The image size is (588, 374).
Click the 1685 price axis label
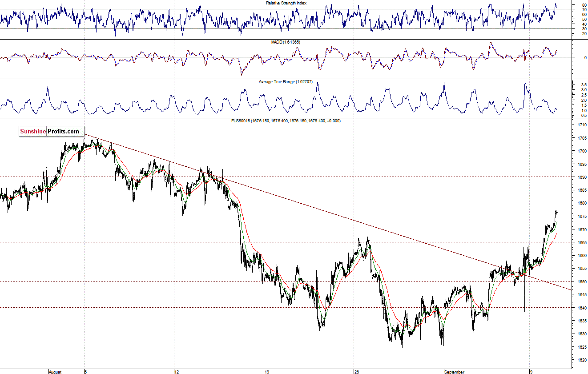(582, 190)
